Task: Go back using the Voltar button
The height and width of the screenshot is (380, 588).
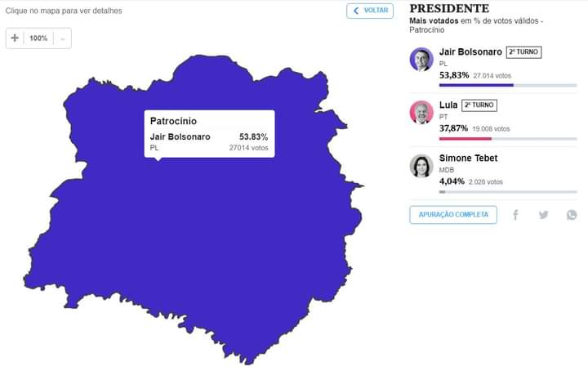Action: point(370,11)
